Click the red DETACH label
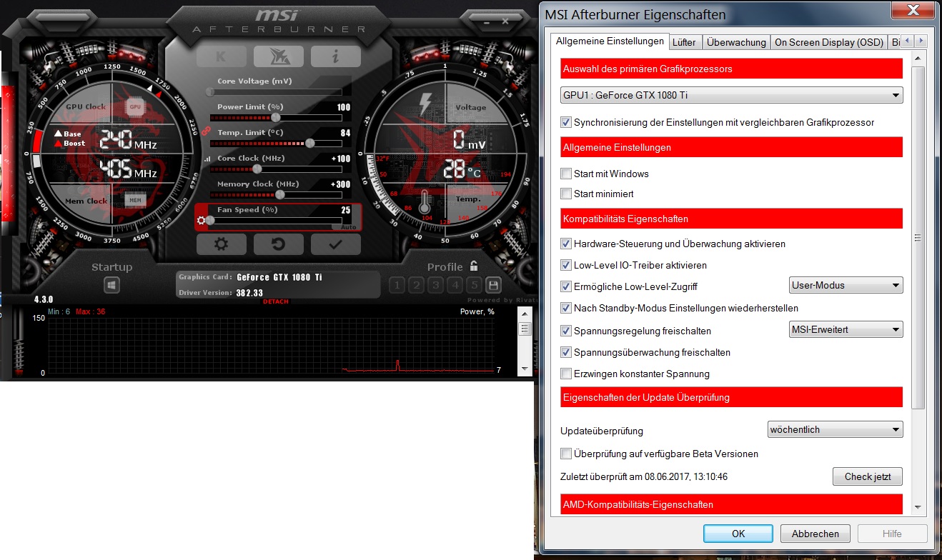 [276, 301]
